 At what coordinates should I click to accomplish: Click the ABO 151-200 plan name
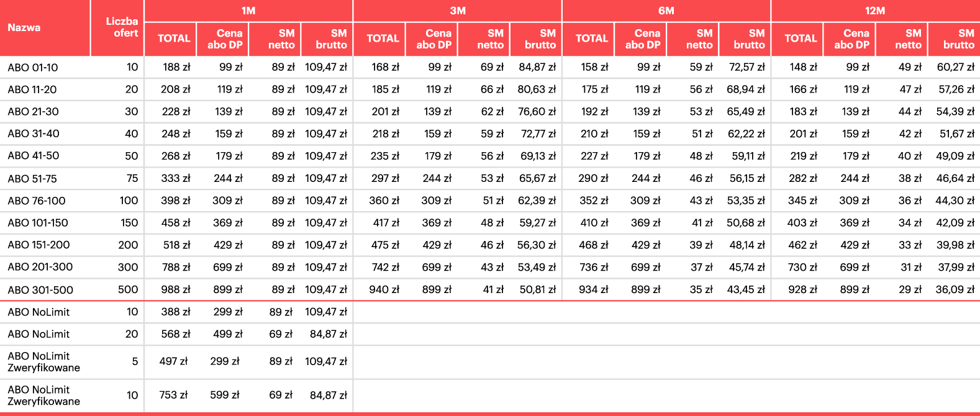click(39, 245)
